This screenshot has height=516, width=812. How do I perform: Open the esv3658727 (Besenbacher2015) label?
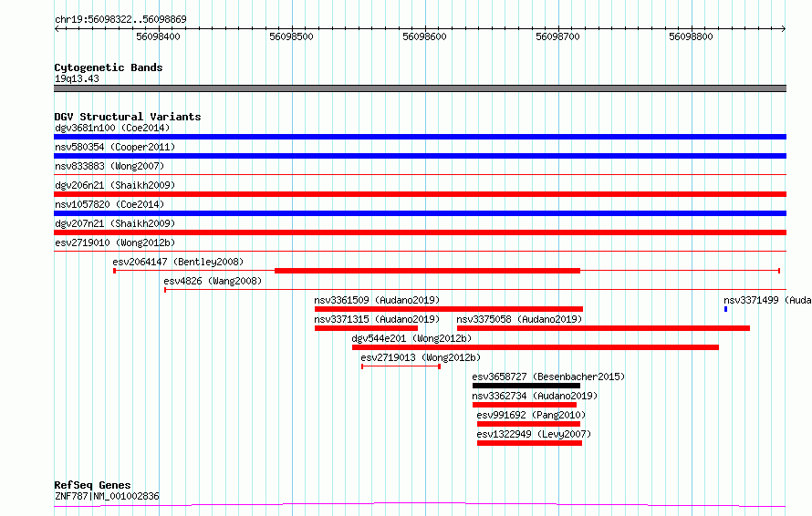coord(548,377)
